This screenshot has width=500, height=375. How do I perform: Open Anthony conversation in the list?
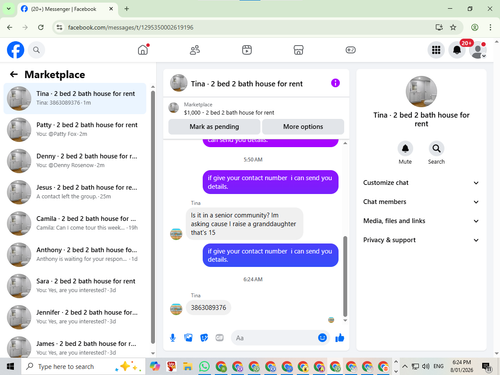[75, 255]
